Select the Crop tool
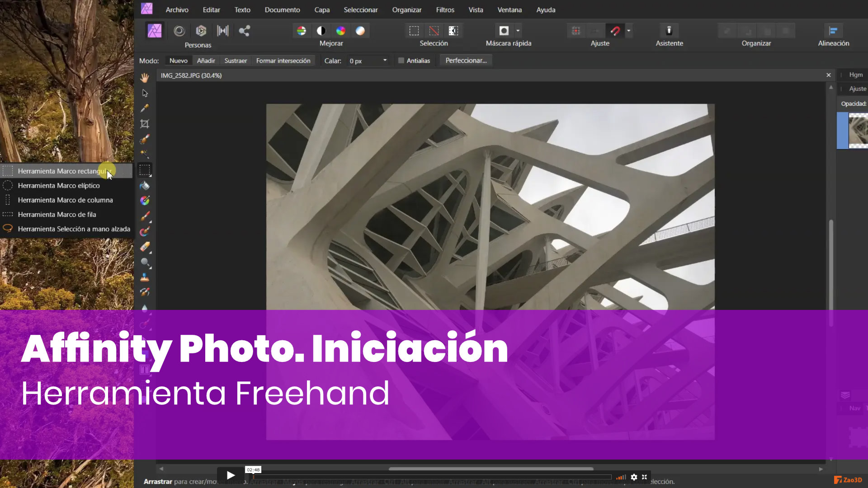 click(145, 124)
